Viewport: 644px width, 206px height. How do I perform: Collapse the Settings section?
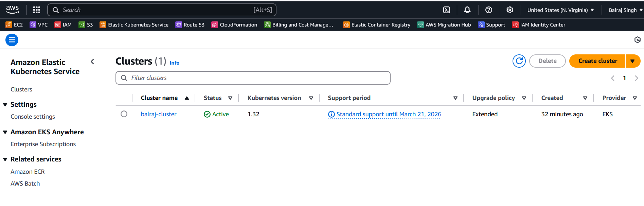click(x=5, y=105)
